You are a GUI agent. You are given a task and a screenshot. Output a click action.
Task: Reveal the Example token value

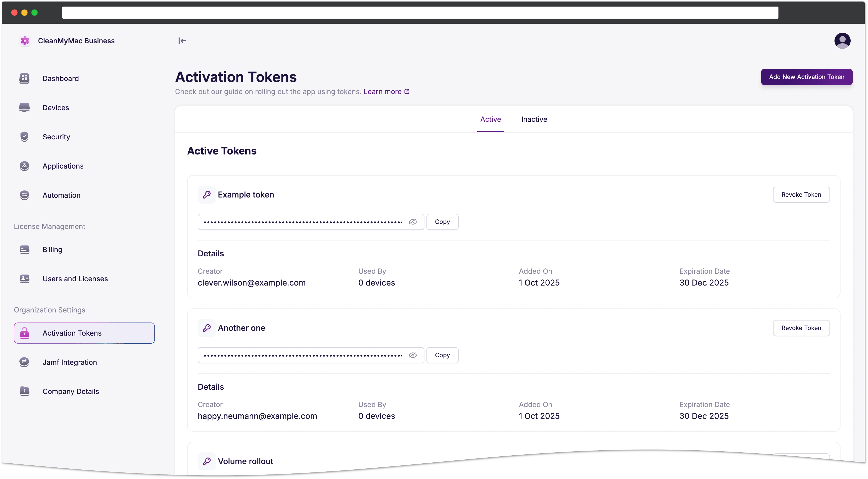click(x=413, y=222)
